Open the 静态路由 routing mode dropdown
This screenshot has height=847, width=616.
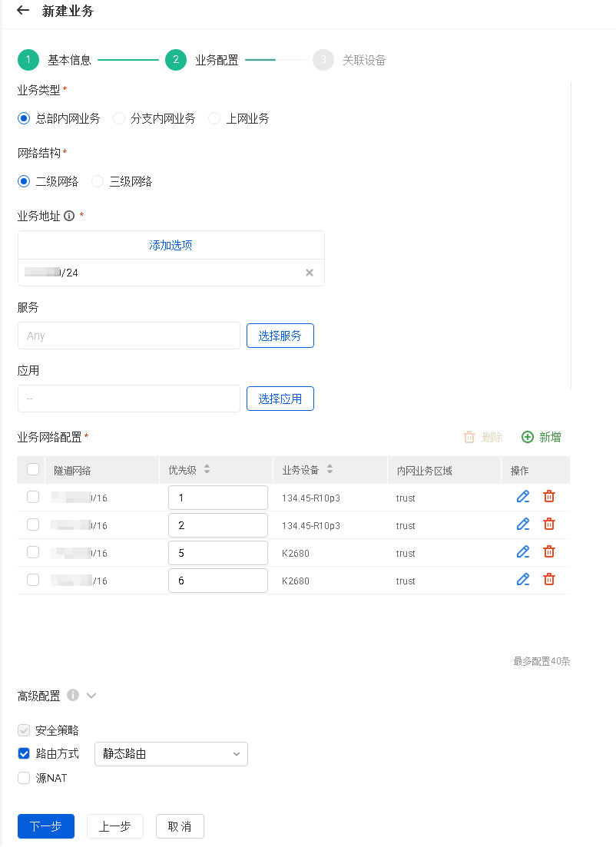pyautogui.click(x=171, y=754)
